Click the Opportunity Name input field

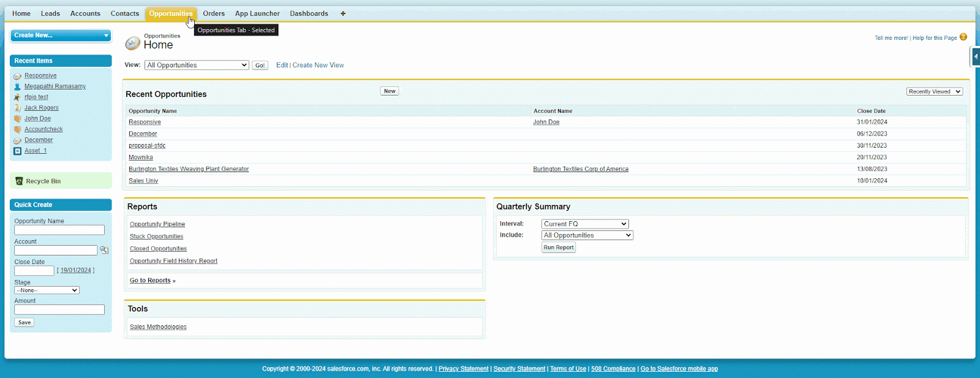point(59,230)
